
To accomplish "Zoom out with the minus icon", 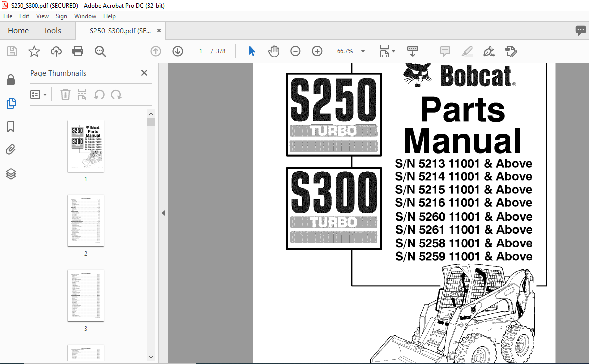I will click(x=295, y=51).
